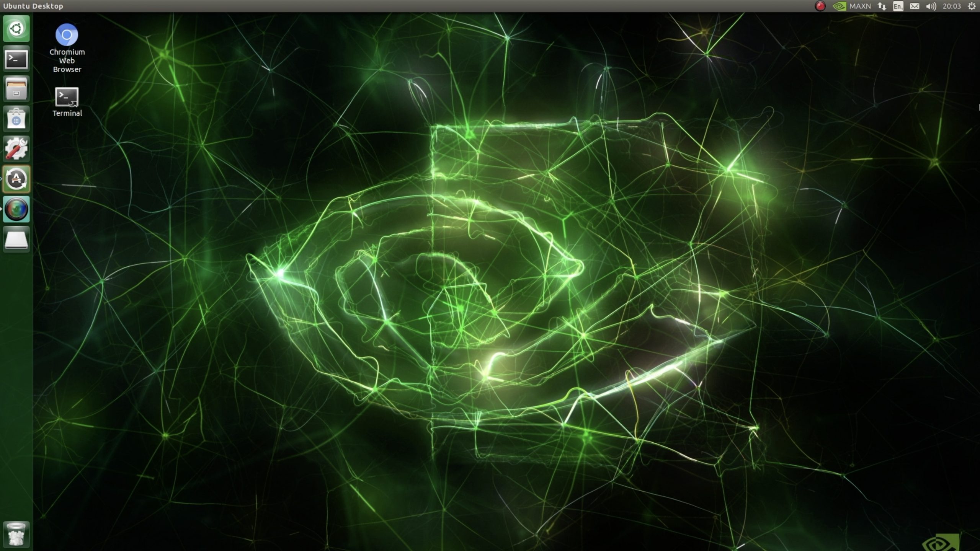Viewport: 980px width, 551px height.
Task: Open the file archive manager in launcher
Action: 16,88
